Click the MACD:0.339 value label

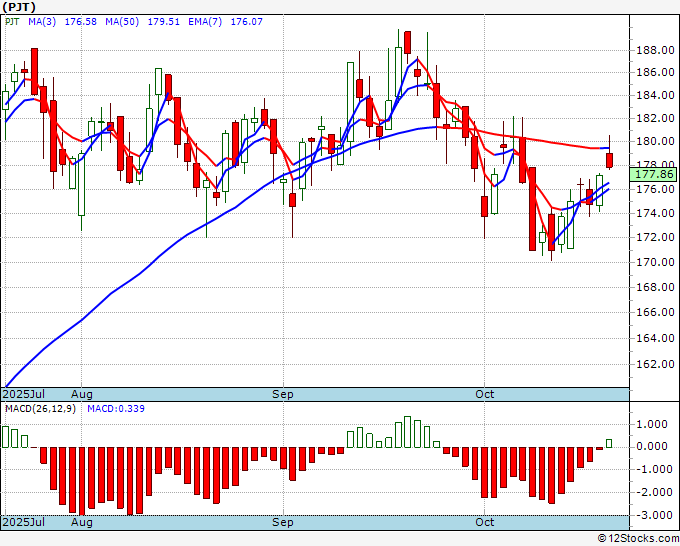coord(116,409)
